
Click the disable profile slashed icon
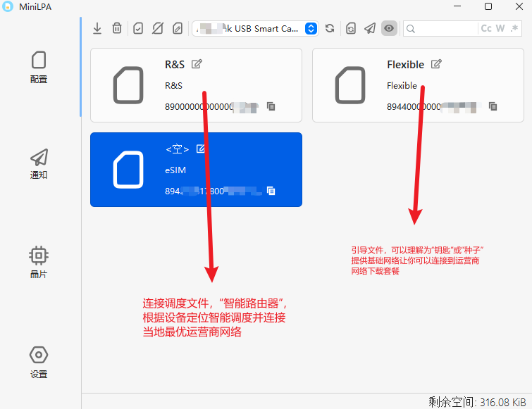click(x=158, y=28)
